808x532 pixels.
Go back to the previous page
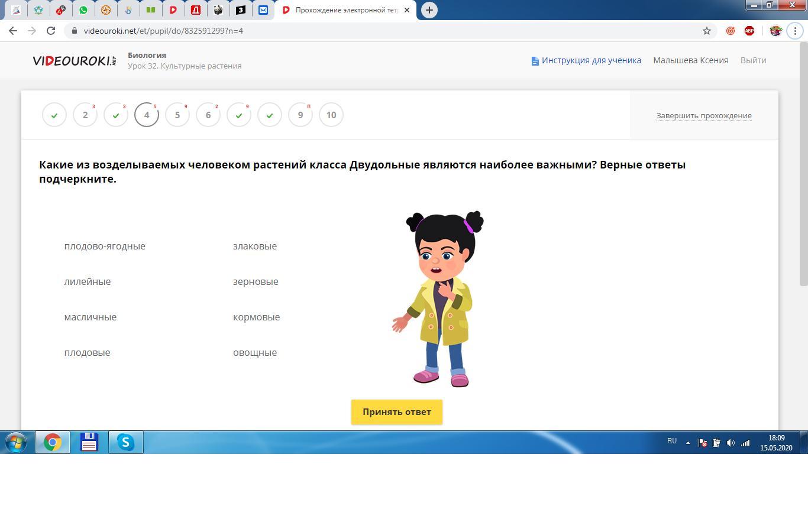tap(13, 31)
